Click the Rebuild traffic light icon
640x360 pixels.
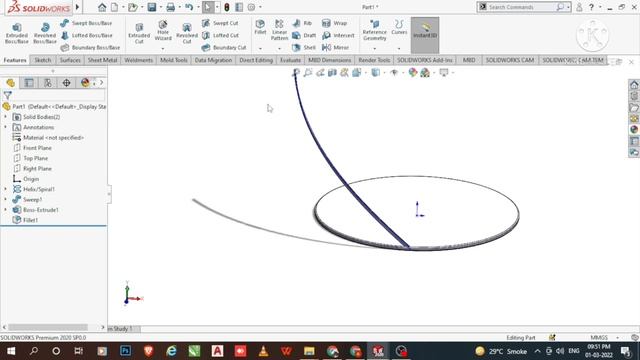pos(227,7)
